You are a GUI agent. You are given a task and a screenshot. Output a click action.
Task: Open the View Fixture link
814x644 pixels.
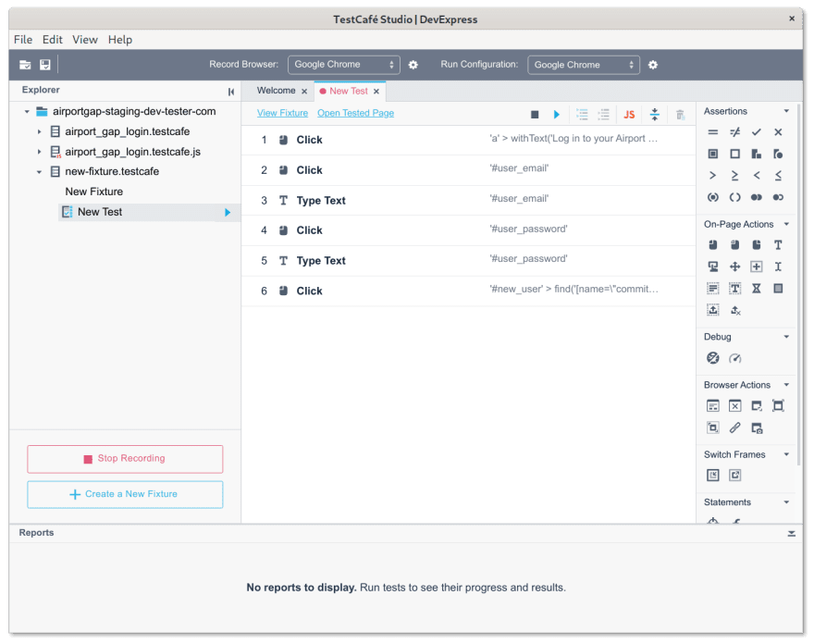click(x=282, y=113)
